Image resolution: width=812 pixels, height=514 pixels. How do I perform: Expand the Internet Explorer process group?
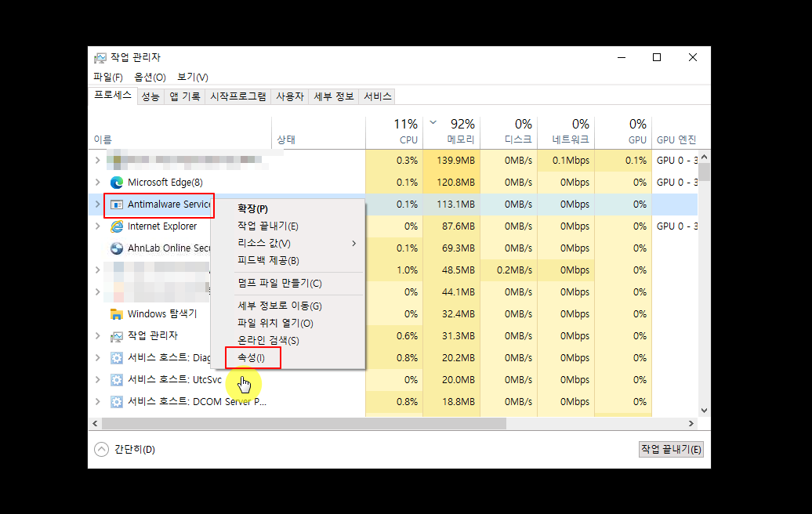(97, 226)
